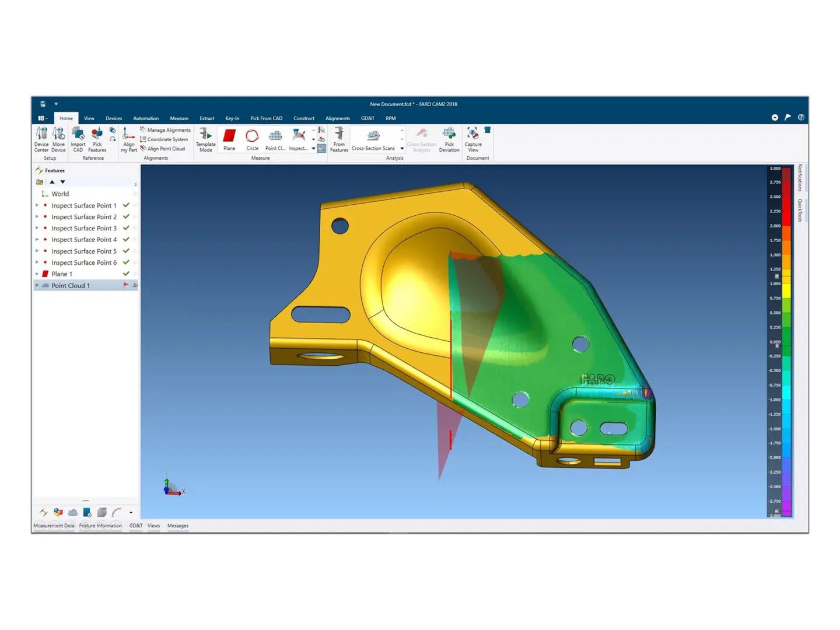
Task: Import a CAD model
Action: [78, 139]
